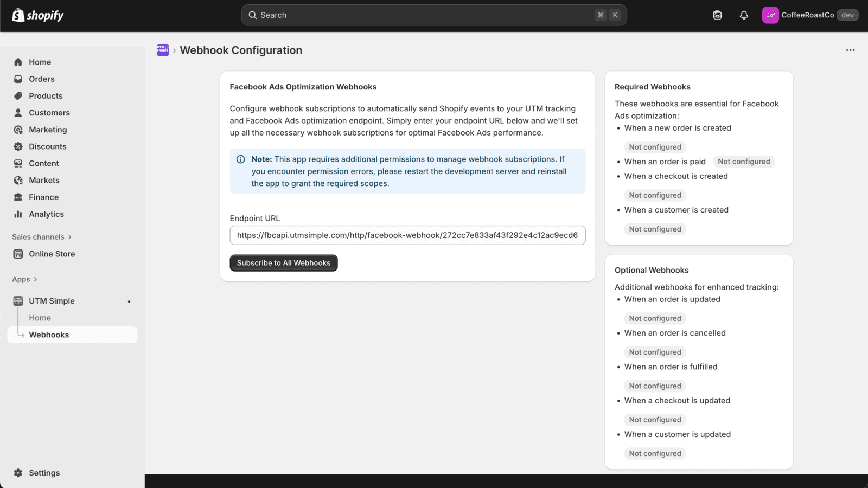This screenshot has height=488, width=868.
Task: Click inside the Endpoint URL field
Action: coord(407,235)
